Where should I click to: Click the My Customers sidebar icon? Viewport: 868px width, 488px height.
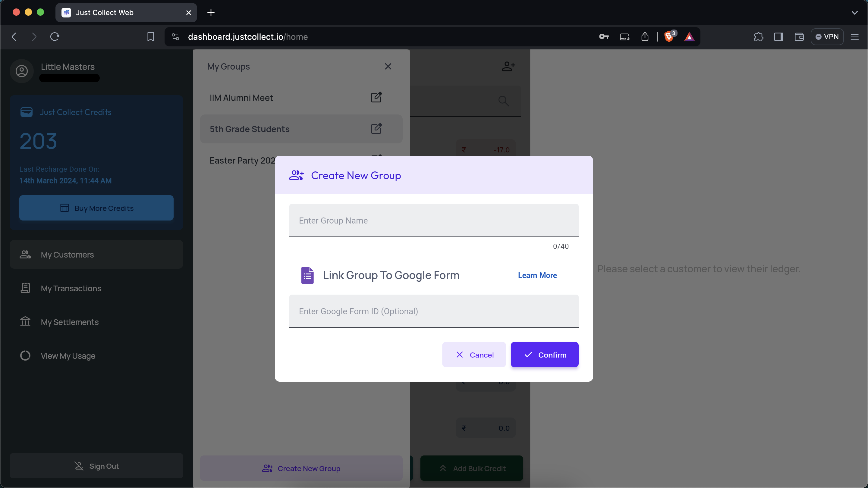click(x=25, y=255)
